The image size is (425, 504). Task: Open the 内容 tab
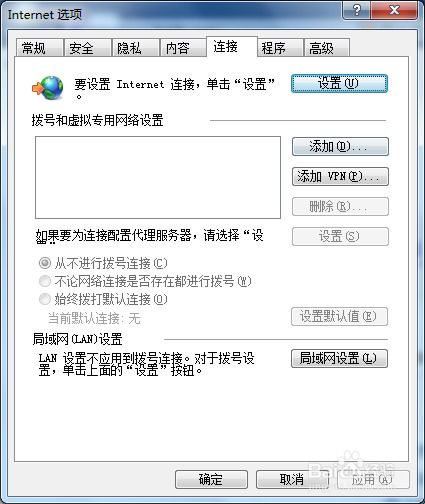tap(183, 48)
